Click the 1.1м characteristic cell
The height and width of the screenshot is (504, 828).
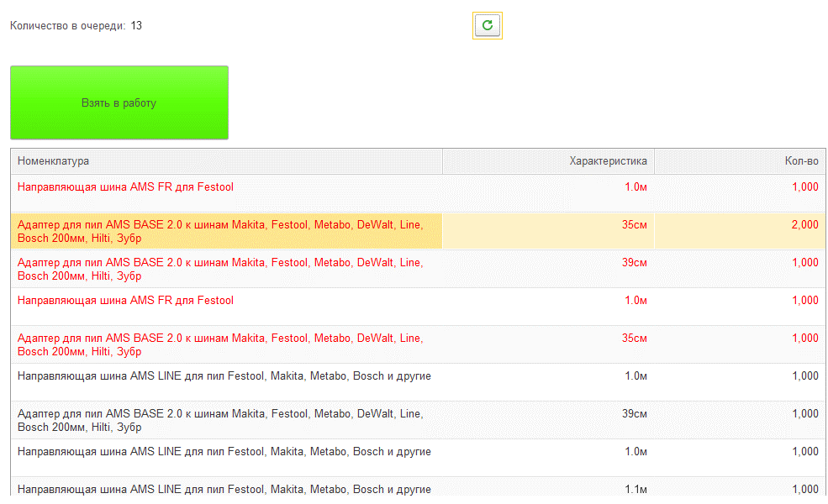click(636, 489)
